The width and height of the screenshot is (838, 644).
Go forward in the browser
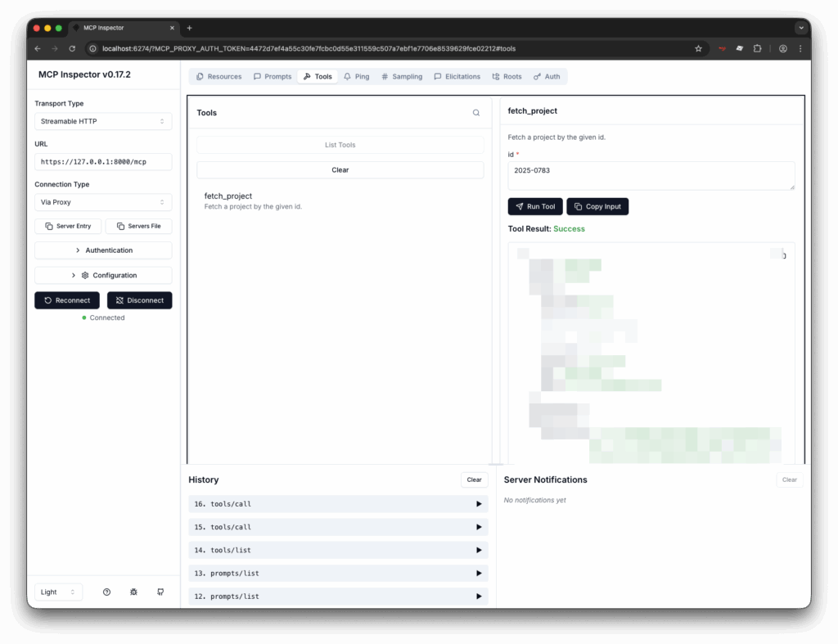point(55,48)
